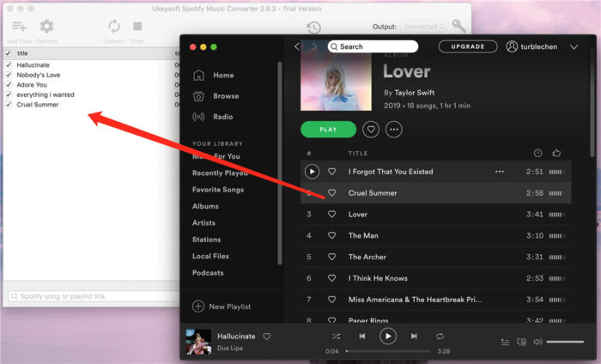Toggle shuffle in Spotify player
Screen dimensions: 601x364
pos(336,337)
